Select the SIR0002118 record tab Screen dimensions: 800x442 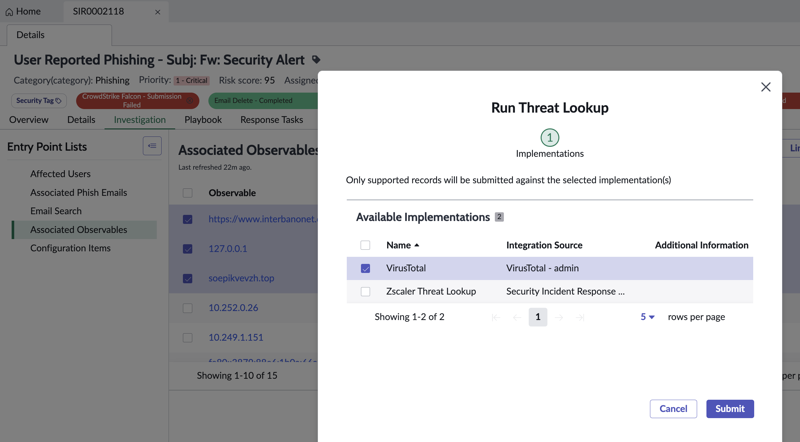click(98, 11)
